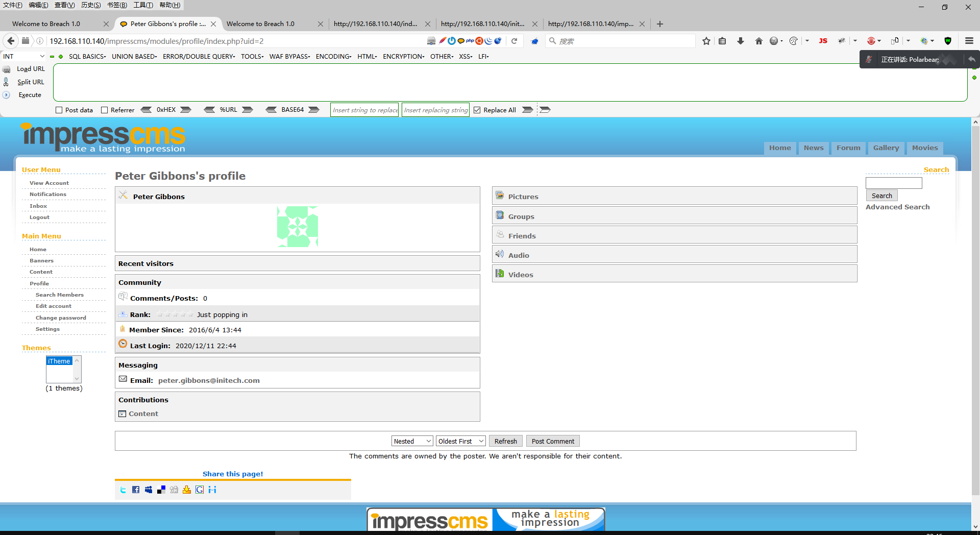Open the Inbox link in User Menu
980x535 pixels.
click(38, 206)
